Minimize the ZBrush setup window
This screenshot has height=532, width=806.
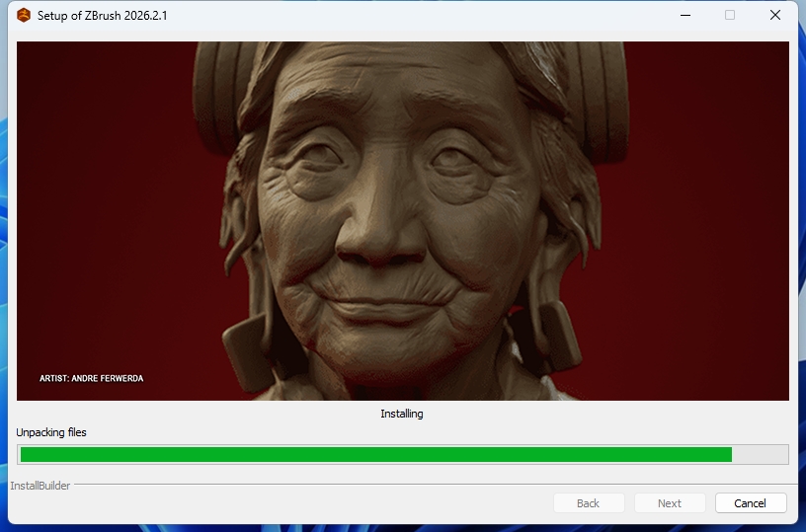click(x=685, y=16)
